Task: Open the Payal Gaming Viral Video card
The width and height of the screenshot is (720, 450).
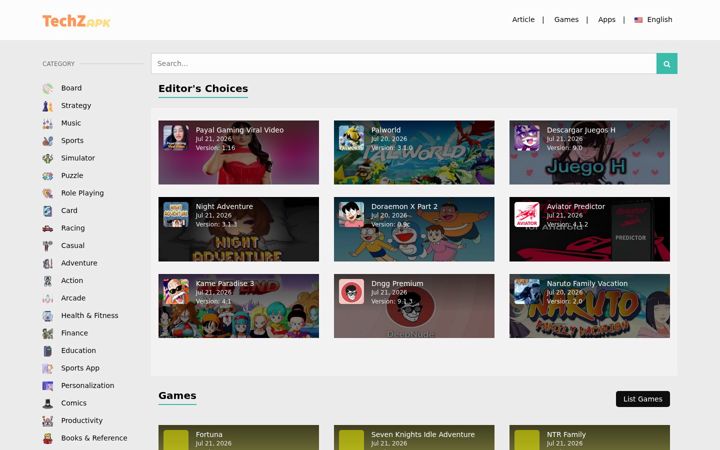Action: (x=239, y=152)
